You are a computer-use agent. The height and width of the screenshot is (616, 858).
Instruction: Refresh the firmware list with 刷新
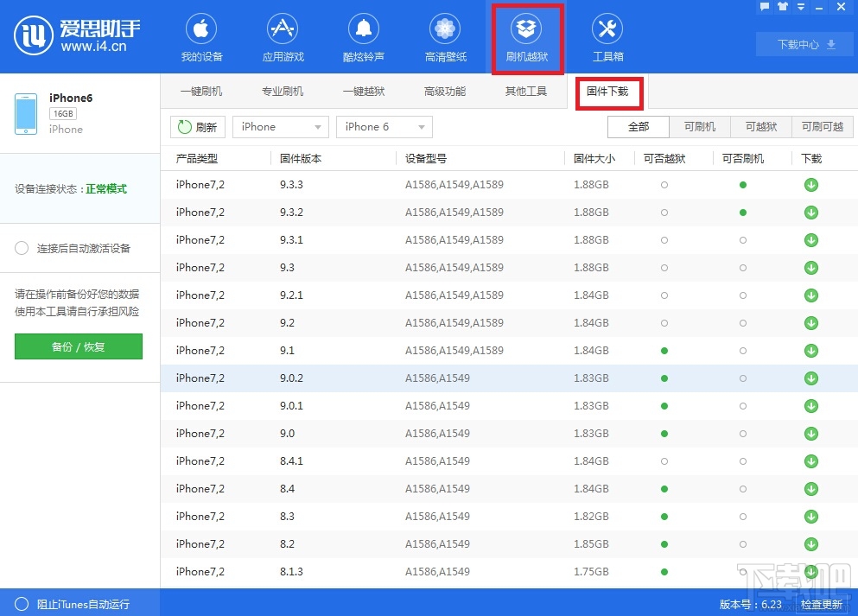tap(197, 126)
